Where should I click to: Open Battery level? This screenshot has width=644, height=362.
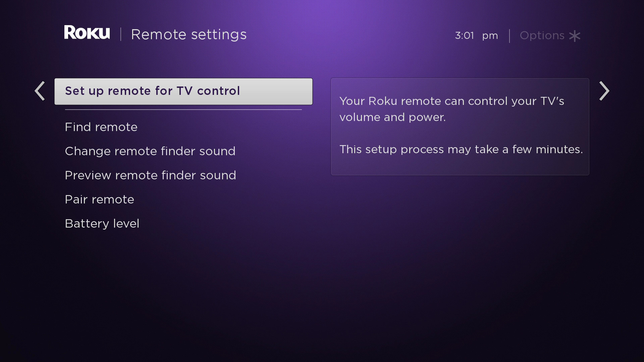point(102,224)
